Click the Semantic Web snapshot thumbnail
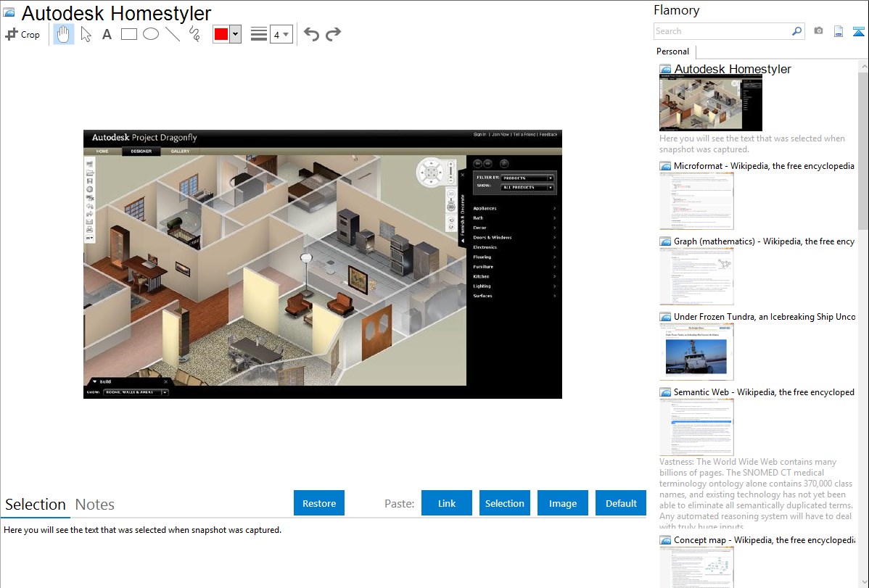Screen dimensions: 869x588 [x=696, y=427]
